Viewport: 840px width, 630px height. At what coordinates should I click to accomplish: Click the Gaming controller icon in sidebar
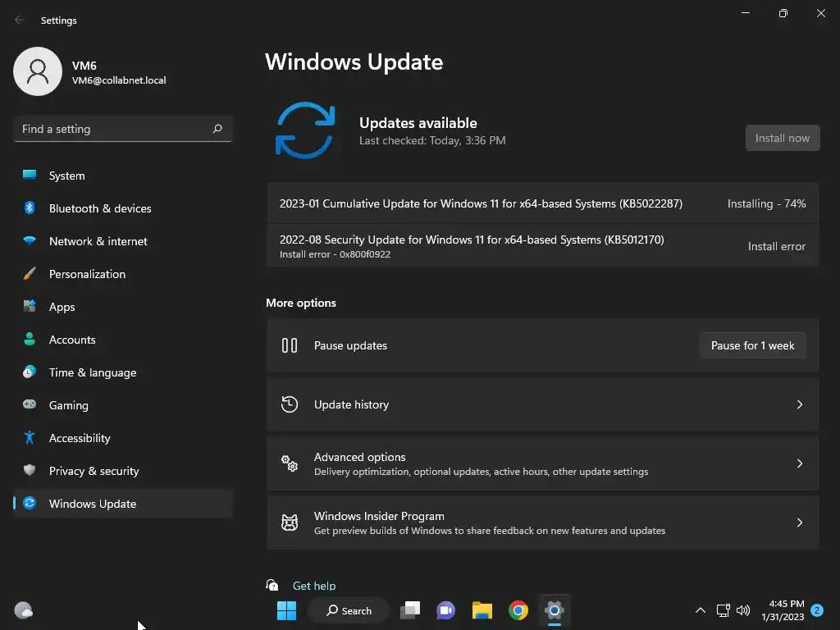pos(30,404)
